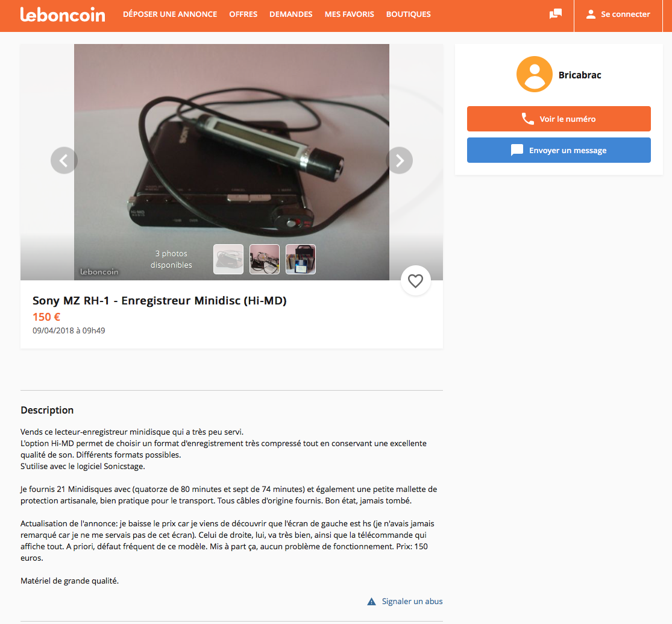Click the user profile icon beside Se connecter
Screen dimensions: 672x624
point(591,14)
